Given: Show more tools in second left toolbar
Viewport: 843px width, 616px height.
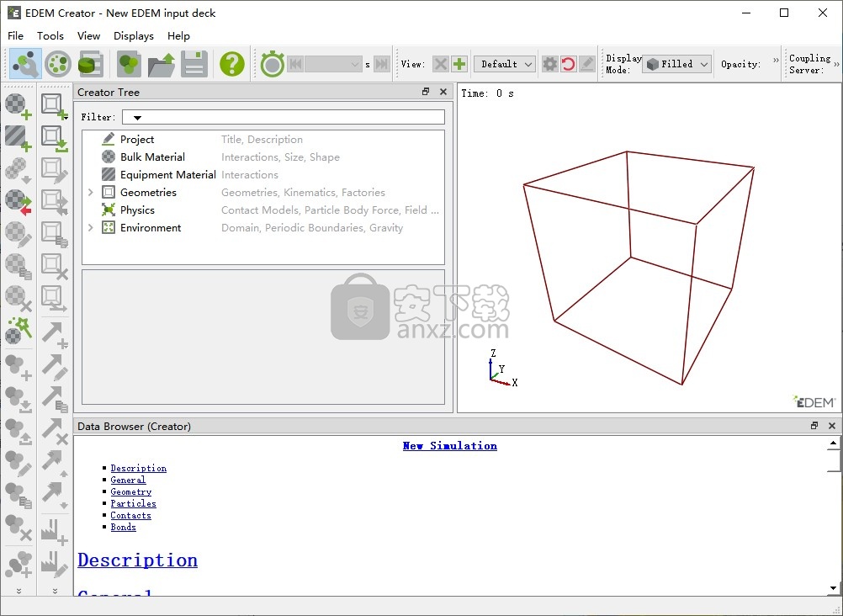Looking at the screenshot, I should click(55, 591).
